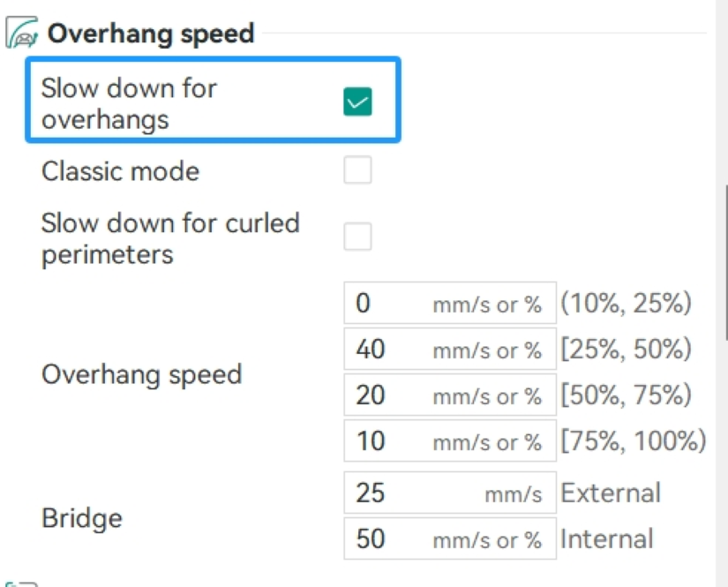Click the External bridge speed field
Viewport: 728px width, 587px height.
[x=450, y=493]
